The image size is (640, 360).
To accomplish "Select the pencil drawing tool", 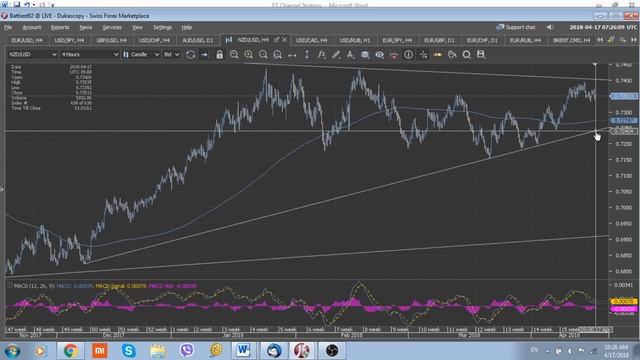I will pyautogui.click(x=336, y=54).
